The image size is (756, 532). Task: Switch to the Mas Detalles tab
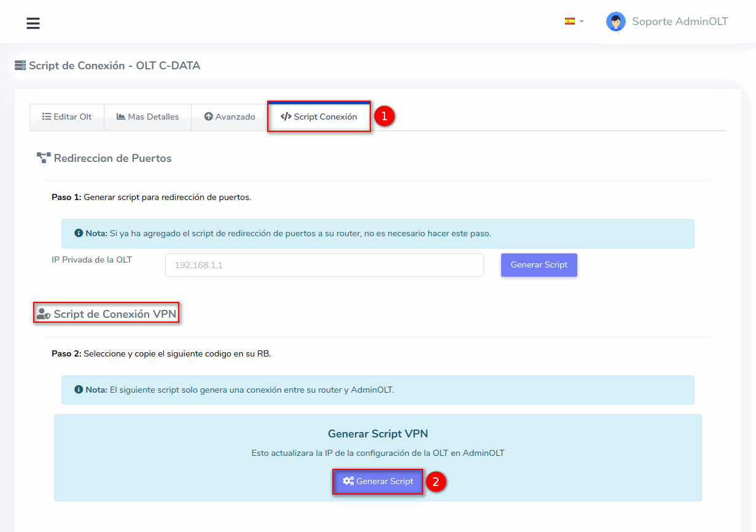[147, 117]
